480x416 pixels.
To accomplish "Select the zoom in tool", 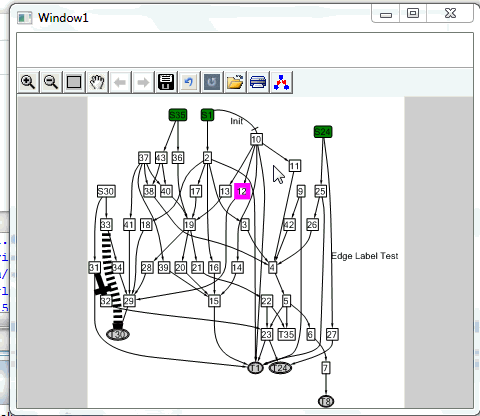I will tap(28, 82).
